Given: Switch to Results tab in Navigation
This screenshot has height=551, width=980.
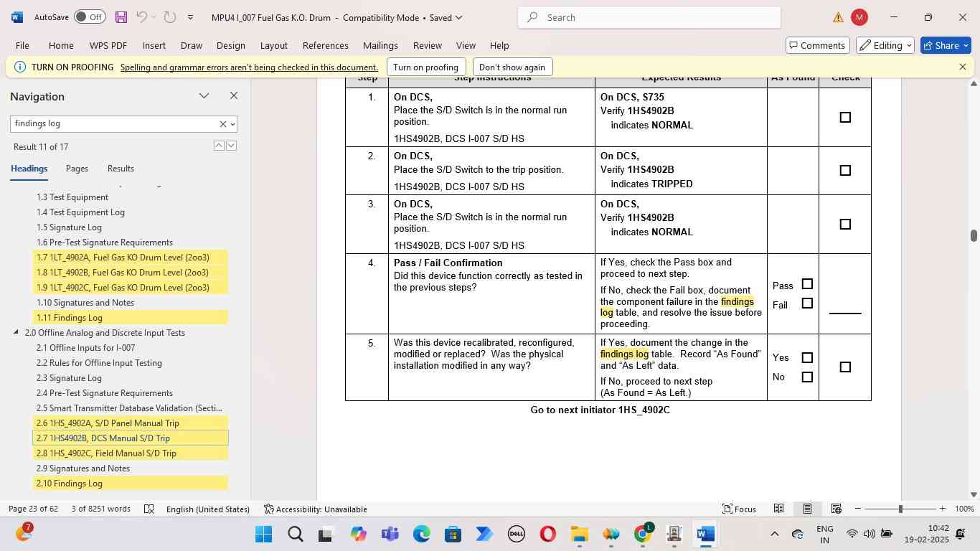Looking at the screenshot, I should 121,169.
